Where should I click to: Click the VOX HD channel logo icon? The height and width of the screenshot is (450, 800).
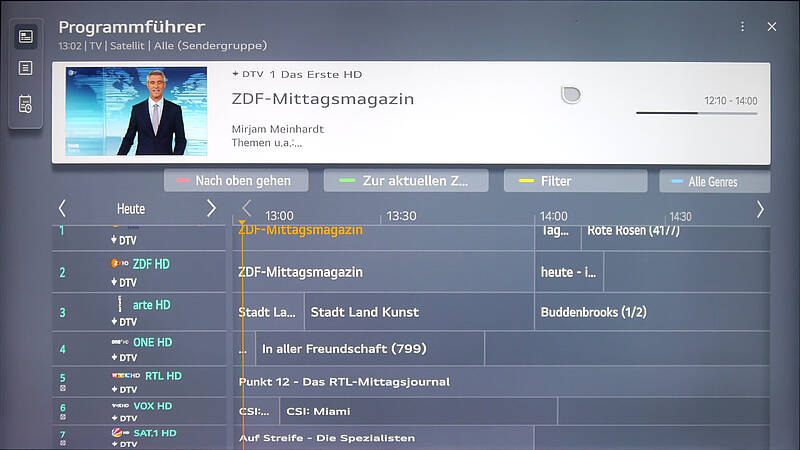click(120, 406)
